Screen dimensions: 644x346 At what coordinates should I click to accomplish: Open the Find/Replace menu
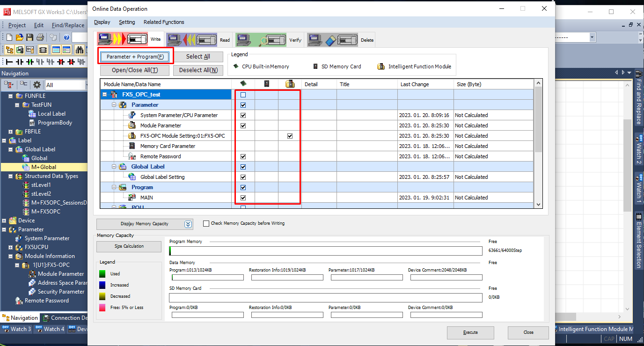tap(68, 25)
